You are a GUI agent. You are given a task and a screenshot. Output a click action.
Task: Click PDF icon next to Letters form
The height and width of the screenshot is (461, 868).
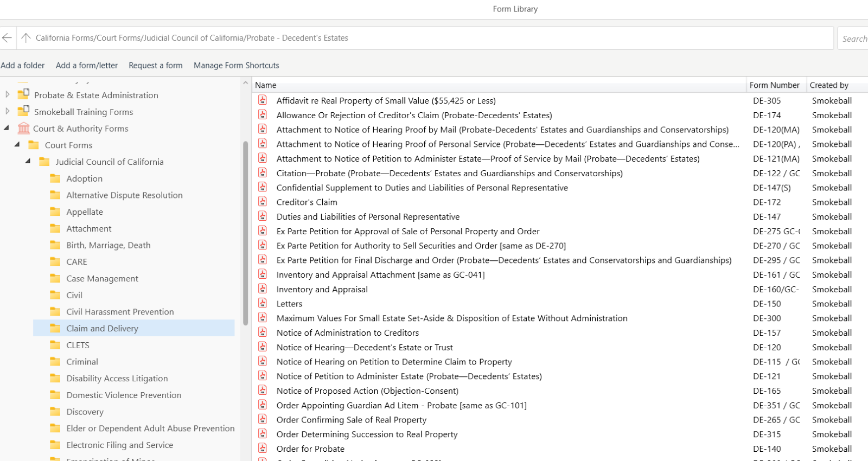263,303
